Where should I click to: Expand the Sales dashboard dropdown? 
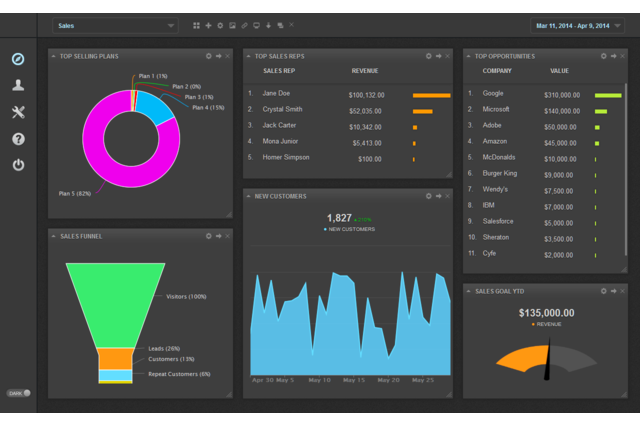[115, 24]
